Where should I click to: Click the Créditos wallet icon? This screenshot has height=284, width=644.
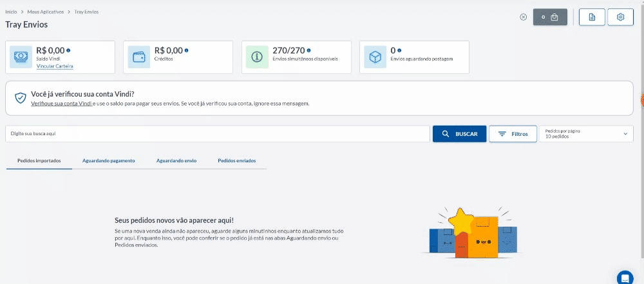pyautogui.click(x=139, y=57)
